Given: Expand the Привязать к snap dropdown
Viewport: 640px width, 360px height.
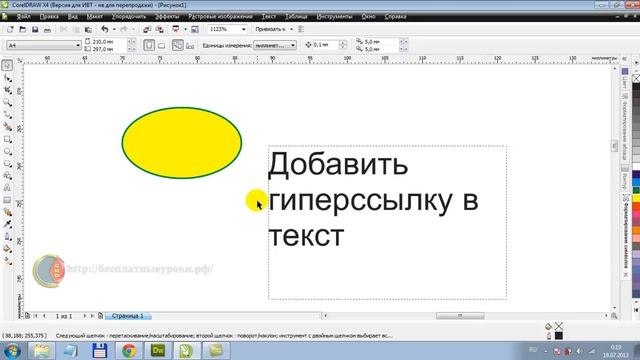Looking at the screenshot, I should click(291, 29).
